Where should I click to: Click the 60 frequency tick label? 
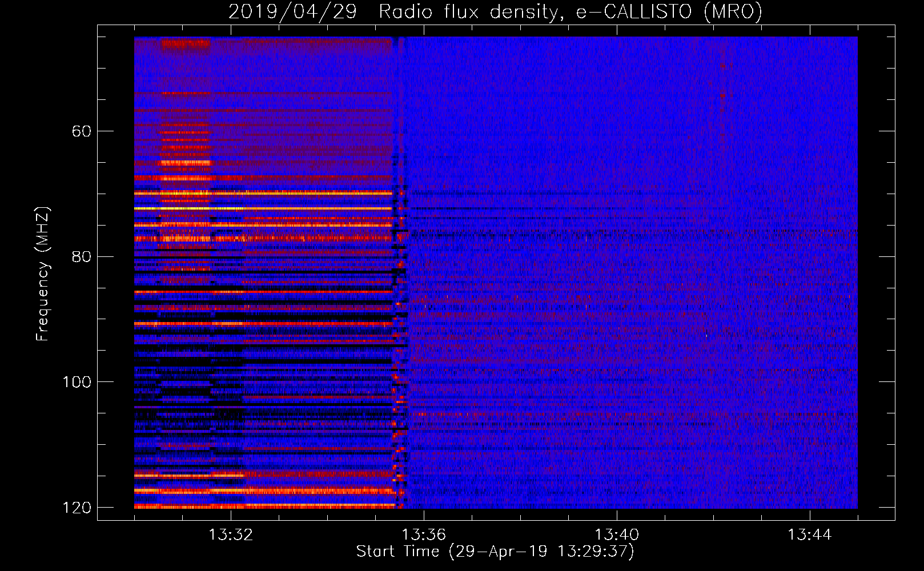[82, 131]
